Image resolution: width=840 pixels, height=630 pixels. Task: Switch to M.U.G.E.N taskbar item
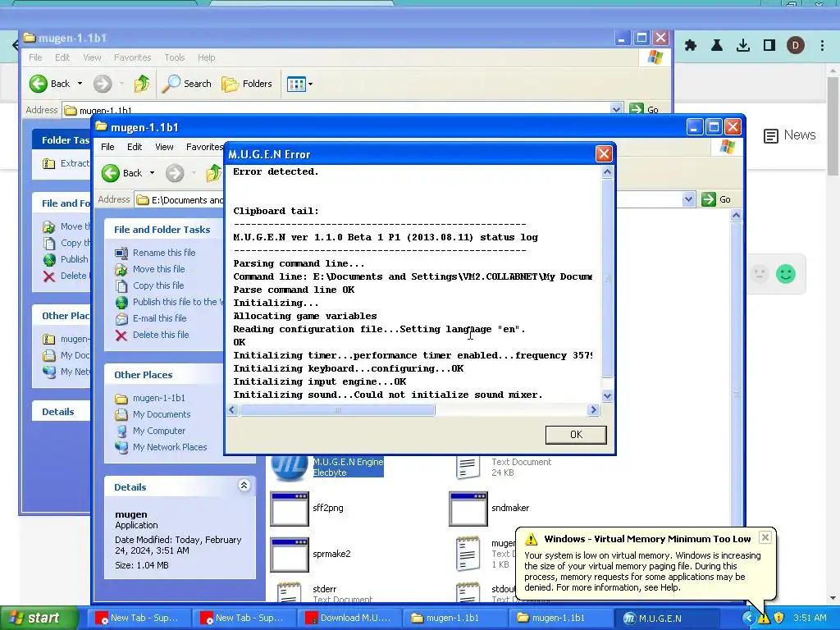pos(666,618)
